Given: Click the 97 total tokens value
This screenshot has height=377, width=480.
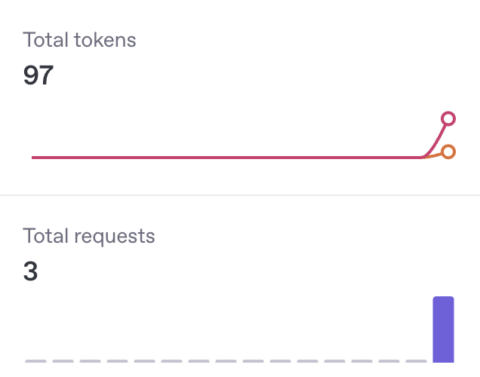Looking at the screenshot, I should (38, 75).
